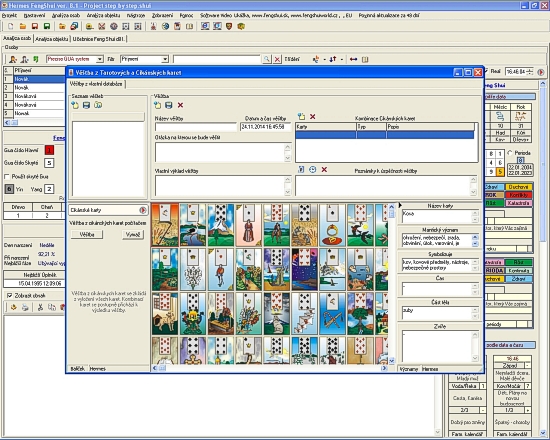Click the save disk icon in Věštba group
Image resolution: width=550 pixels, height=440 pixels.
click(x=169, y=105)
